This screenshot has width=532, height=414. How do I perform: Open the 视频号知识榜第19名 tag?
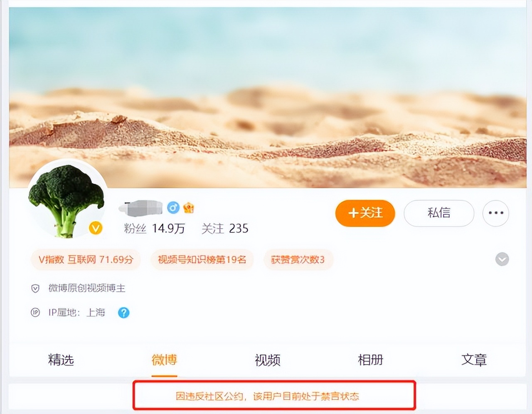202,259
